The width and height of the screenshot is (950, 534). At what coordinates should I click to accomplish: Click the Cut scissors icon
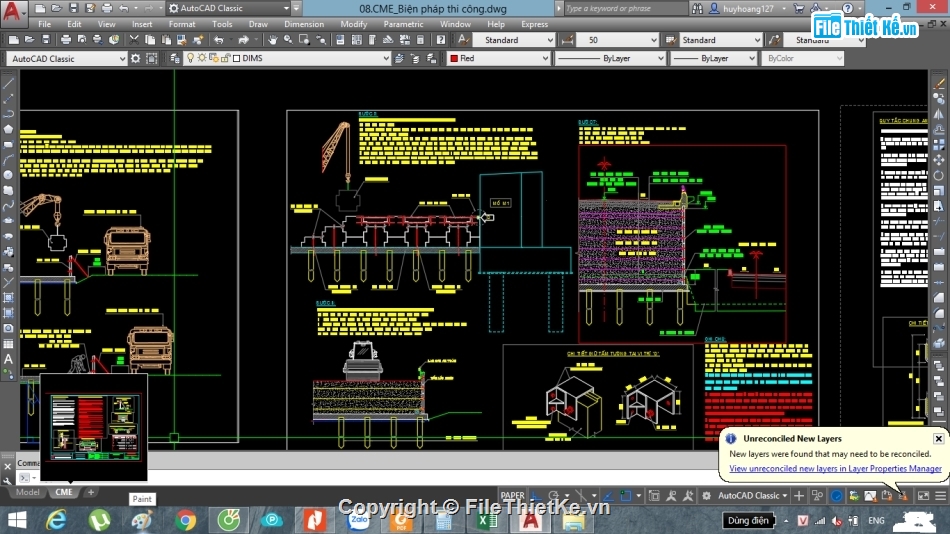pos(134,40)
